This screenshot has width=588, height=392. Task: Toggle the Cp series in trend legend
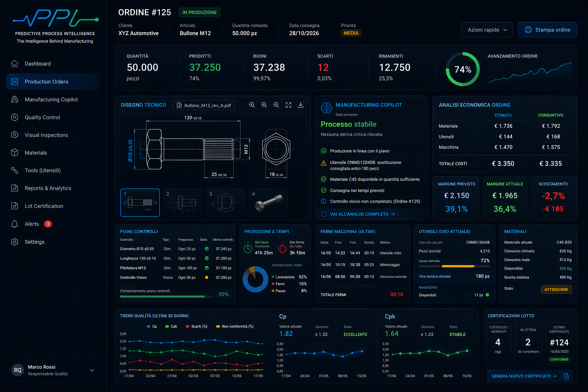(x=152, y=327)
